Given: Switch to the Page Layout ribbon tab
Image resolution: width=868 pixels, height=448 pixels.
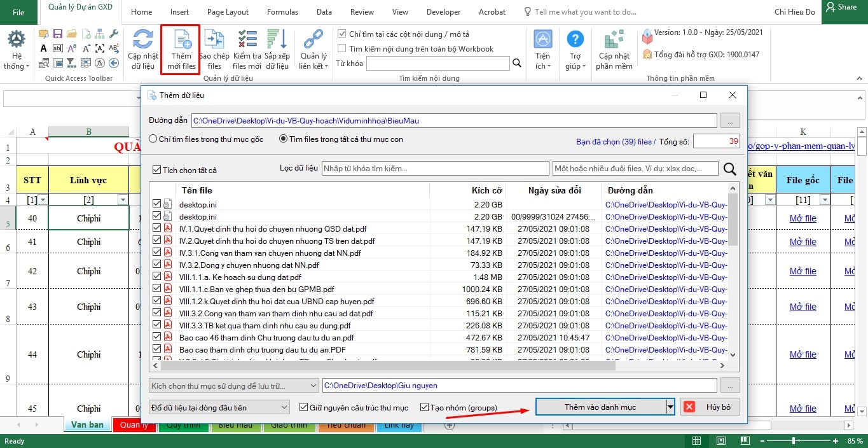Looking at the screenshot, I should pos(228,12).
